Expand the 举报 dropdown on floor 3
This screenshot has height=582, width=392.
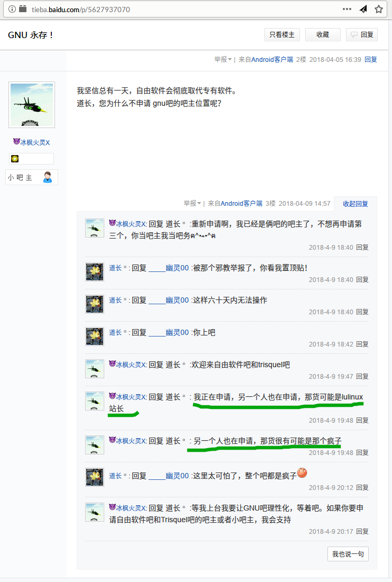coord(192,203)
